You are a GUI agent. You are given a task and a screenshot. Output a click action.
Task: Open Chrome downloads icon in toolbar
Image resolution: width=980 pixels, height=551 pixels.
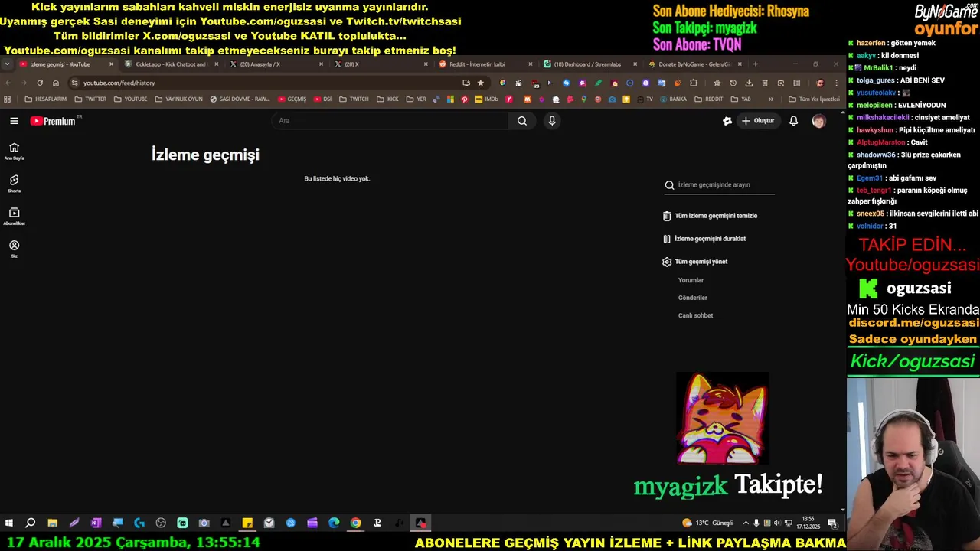click(x=749, y=83)
